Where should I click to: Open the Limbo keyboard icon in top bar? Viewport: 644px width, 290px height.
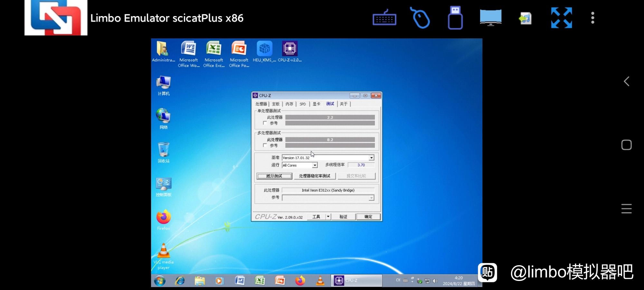(384, 18)
